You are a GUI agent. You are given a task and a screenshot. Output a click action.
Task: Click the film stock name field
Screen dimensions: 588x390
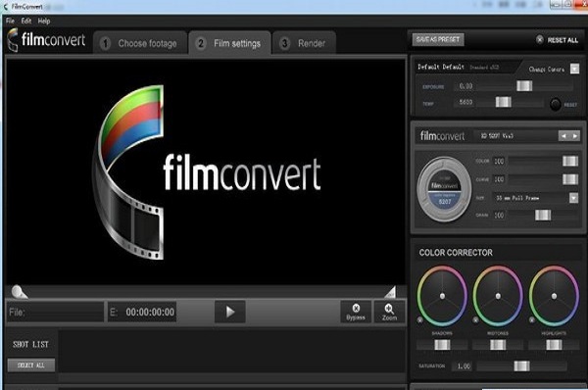pos(516,136)
